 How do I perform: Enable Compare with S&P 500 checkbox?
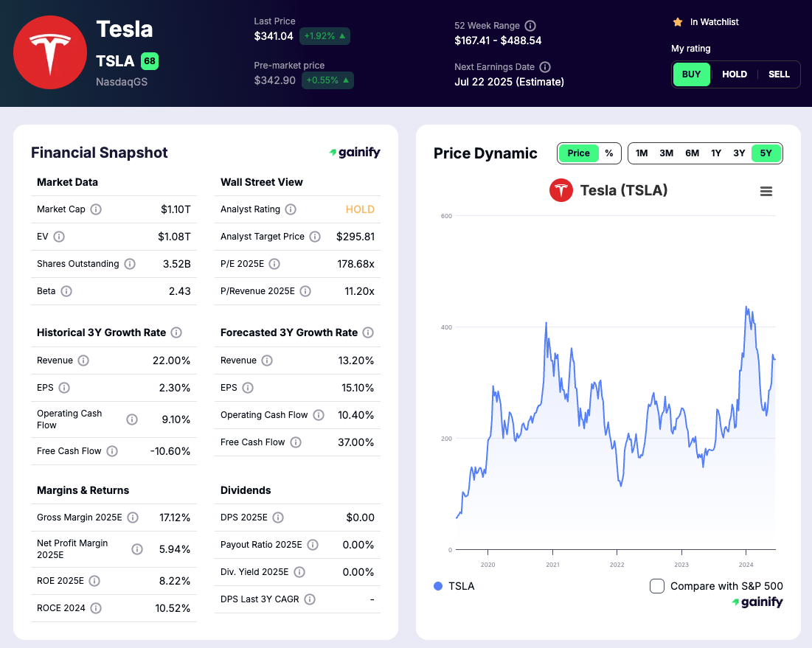tap(657, 586)
